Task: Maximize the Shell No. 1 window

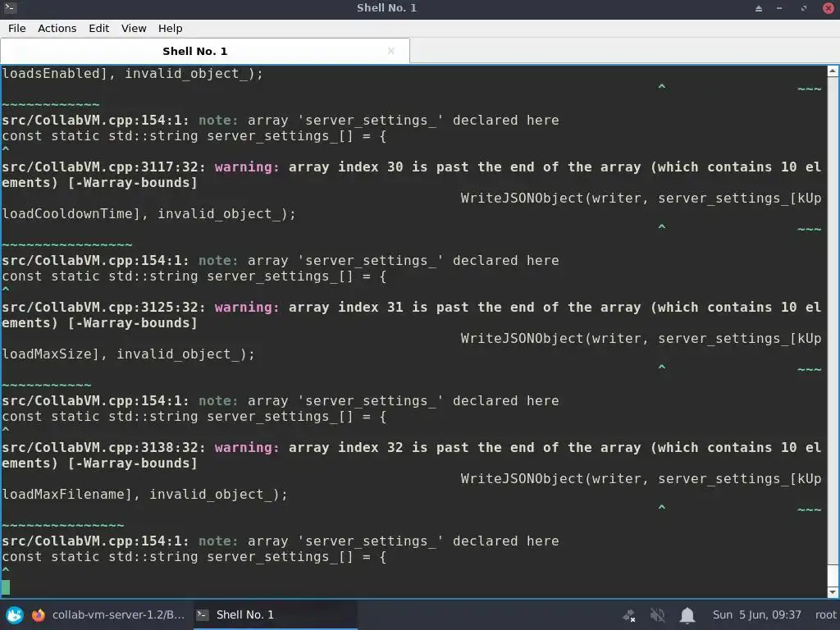Action: click(804, 8)
